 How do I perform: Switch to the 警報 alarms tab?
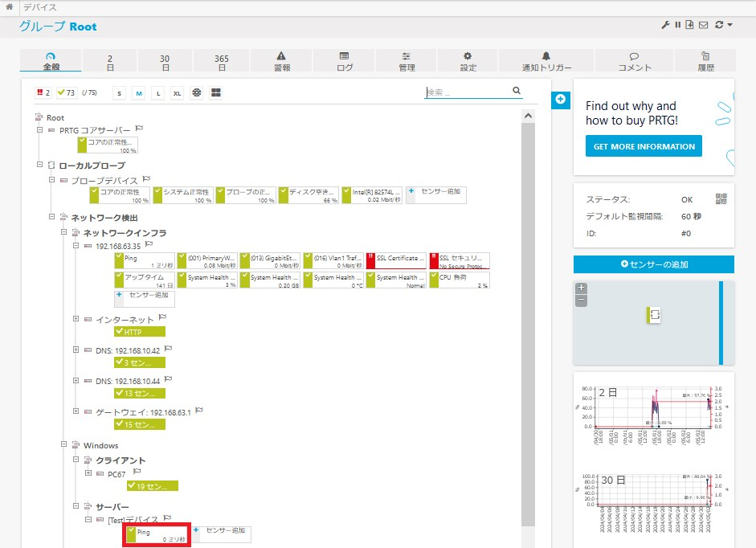point(281,61)
